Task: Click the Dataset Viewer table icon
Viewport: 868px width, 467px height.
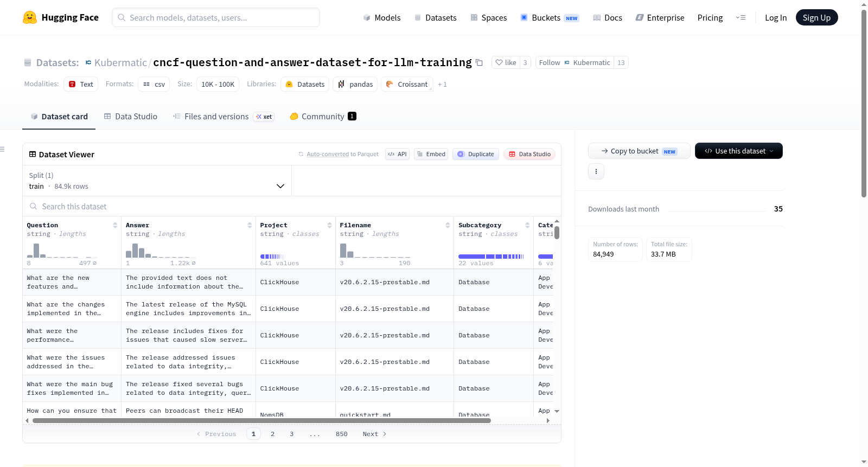Action: coord(33,154)
